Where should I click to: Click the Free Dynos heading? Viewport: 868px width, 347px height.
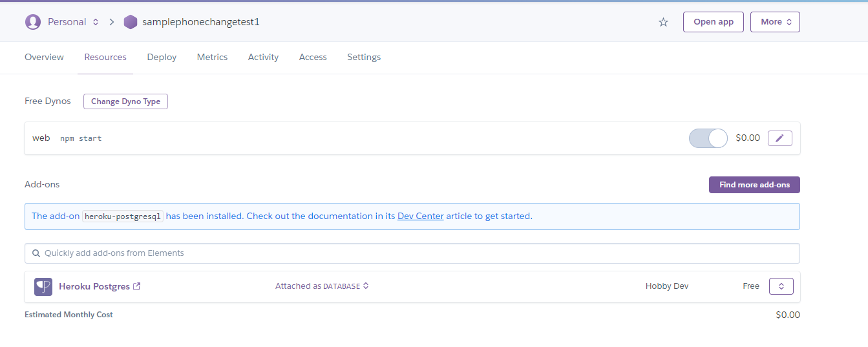pyautogui.click(x=48, y=101)
